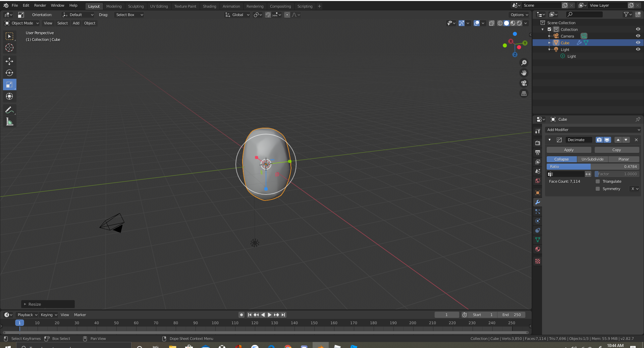Image resolution: width=644 pixels, height=348 pixels.
Task: Select the Move tool in toolbar
Action: point(9,61)
